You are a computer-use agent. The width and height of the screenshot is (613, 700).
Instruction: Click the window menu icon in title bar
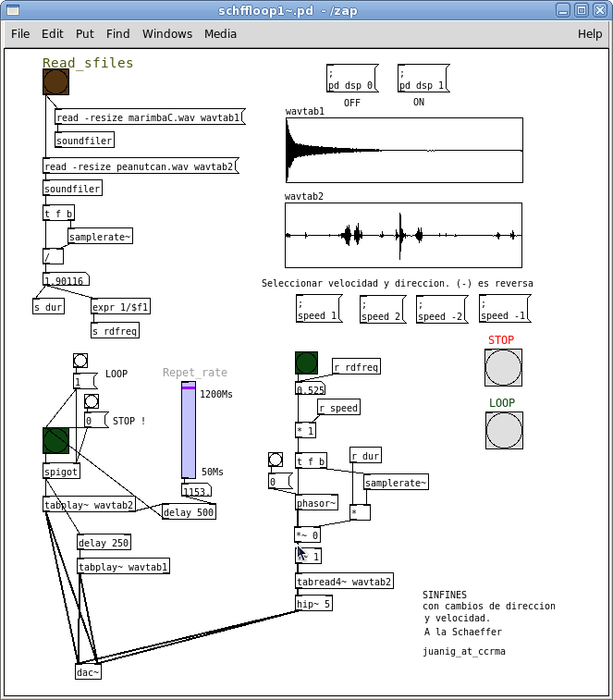13,10
